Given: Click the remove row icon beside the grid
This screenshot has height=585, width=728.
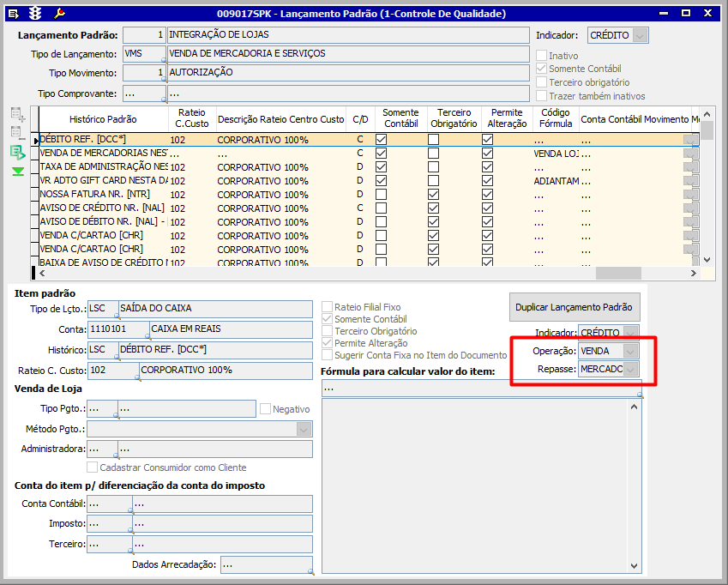Looking at the screenshot, I should click(17, 132).
